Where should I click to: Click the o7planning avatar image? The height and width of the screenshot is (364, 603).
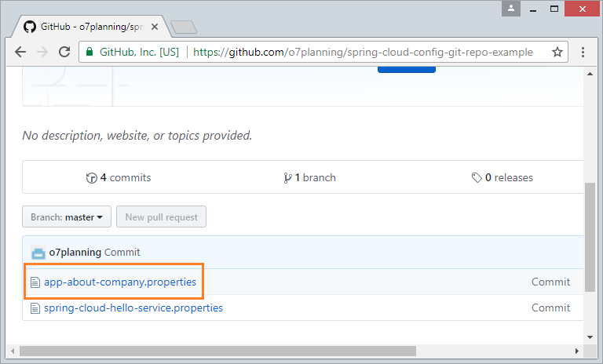pos(38,253)
